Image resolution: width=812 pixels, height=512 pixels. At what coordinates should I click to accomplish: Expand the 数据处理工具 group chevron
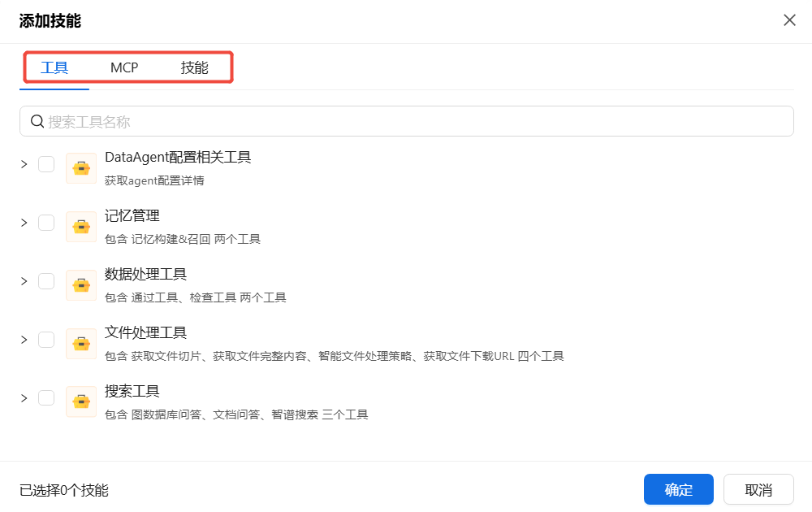click(x=24, y=281)
